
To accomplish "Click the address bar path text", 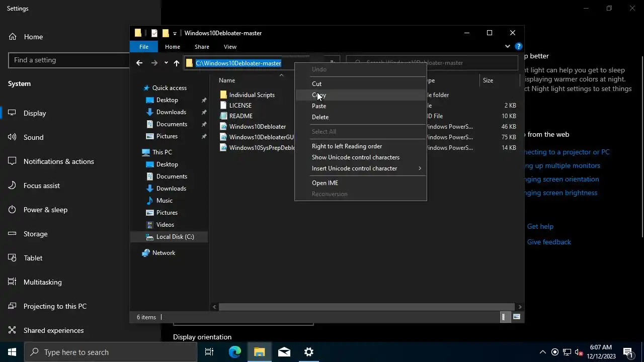I will click(238, 63).
